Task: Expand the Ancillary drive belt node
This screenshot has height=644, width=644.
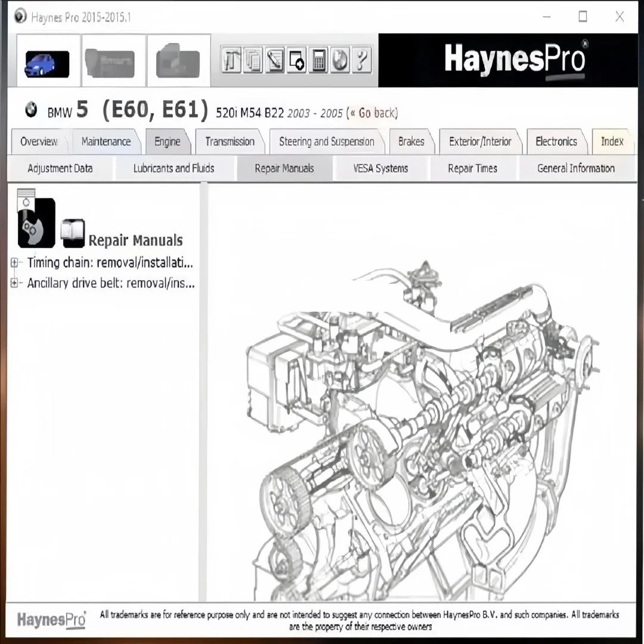Action: (14, 283)
